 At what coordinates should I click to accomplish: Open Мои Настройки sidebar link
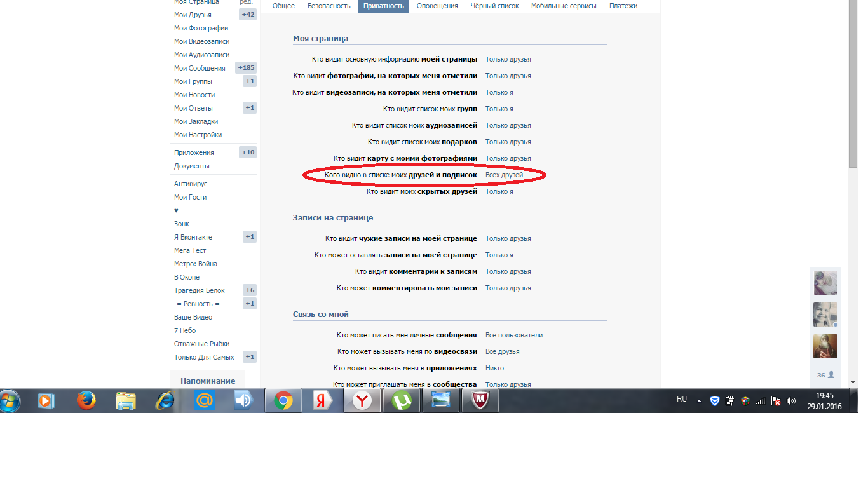pyautogui.click(x=198, y=135)
